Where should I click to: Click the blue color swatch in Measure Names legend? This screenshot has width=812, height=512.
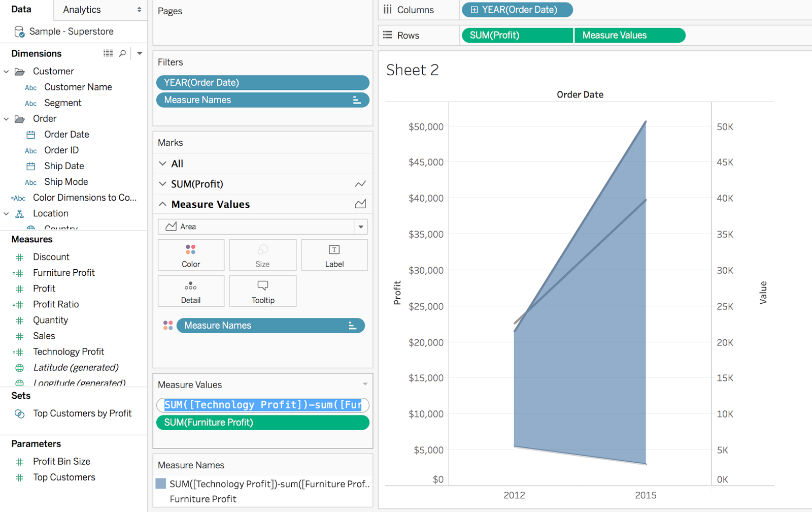point(161,484)
